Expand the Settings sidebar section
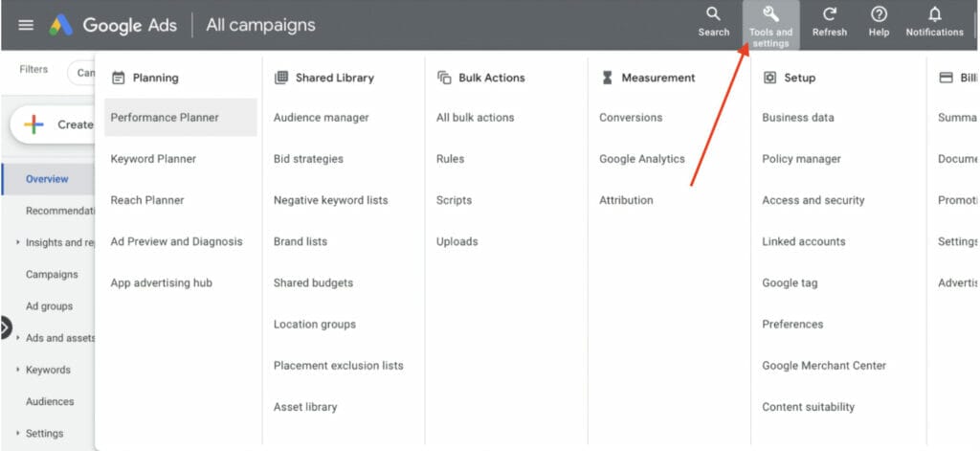This screenshot has height=451, width=980. click(18, 434)
